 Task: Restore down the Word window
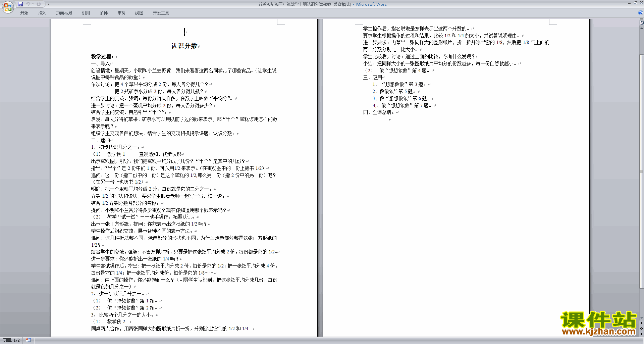[635, 3]
